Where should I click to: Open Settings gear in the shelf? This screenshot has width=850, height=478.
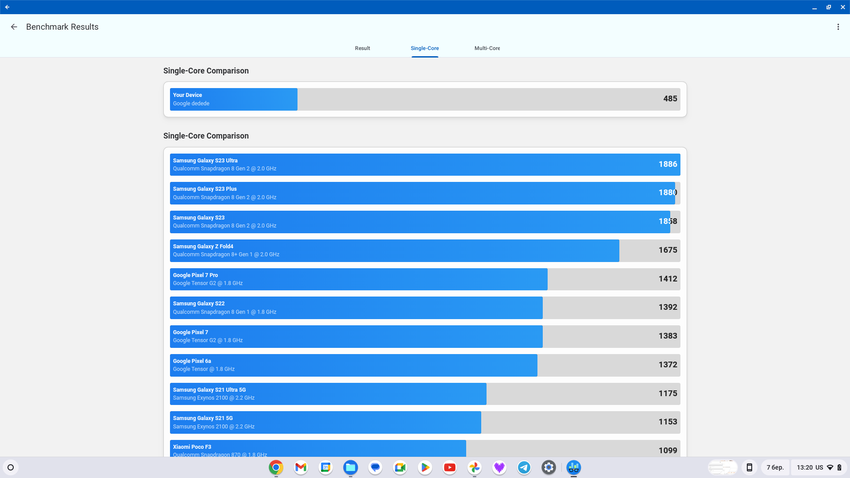(549, 467)
